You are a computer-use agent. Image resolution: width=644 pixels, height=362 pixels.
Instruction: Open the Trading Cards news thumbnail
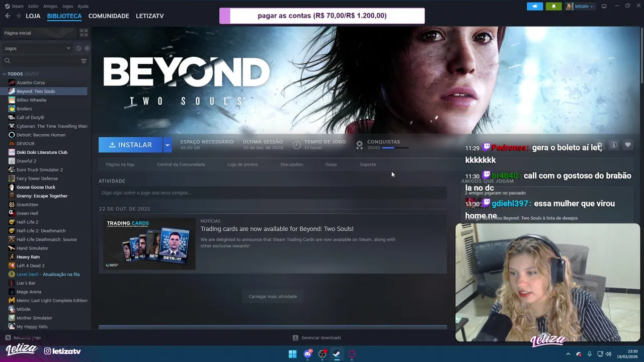(149, 244)
